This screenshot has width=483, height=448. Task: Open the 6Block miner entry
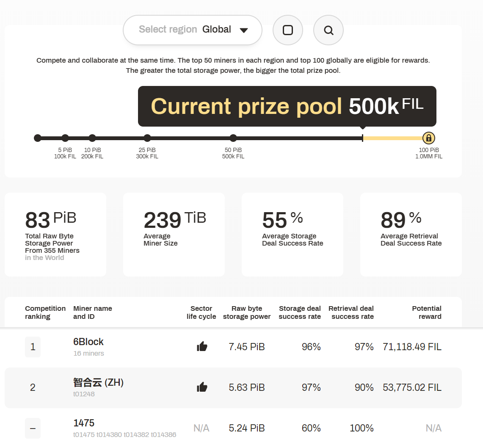pos(88,342)
